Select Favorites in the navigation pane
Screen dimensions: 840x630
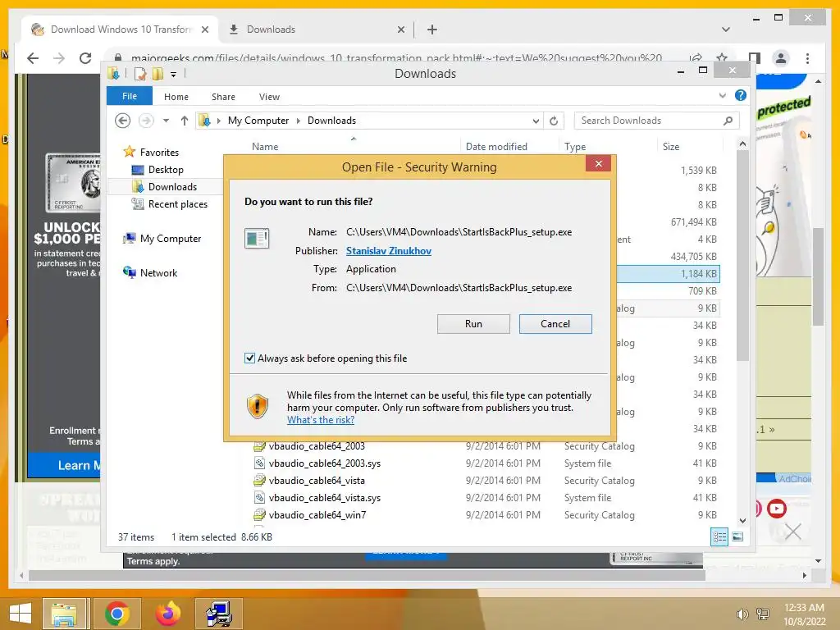click(x=159, y=152)
